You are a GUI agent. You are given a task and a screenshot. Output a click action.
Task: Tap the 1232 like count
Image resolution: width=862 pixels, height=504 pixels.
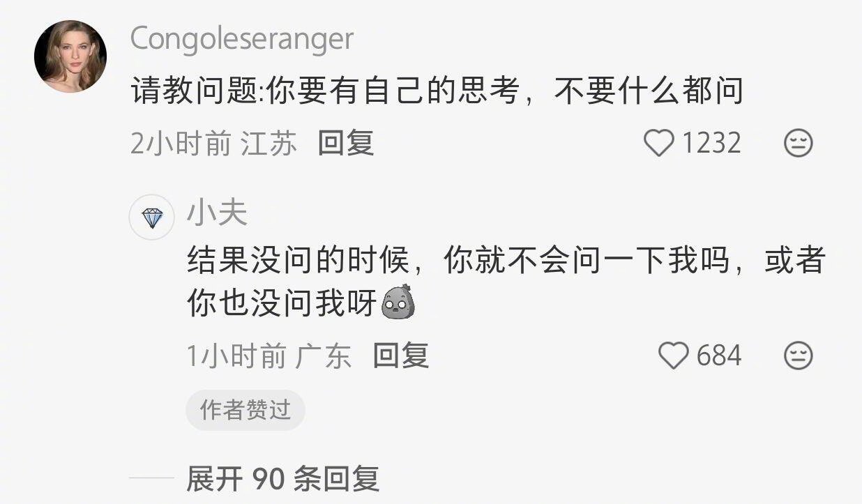tap(711, 144)
